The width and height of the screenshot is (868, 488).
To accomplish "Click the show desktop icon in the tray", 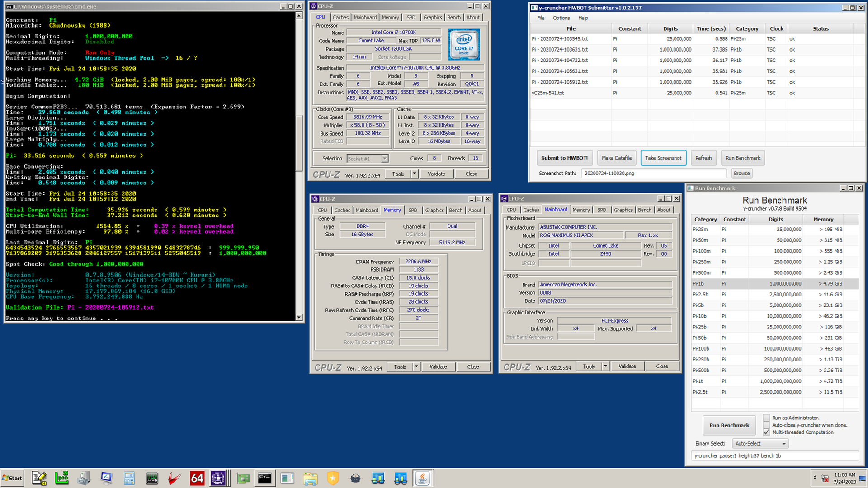I will [x=863, y=478].
